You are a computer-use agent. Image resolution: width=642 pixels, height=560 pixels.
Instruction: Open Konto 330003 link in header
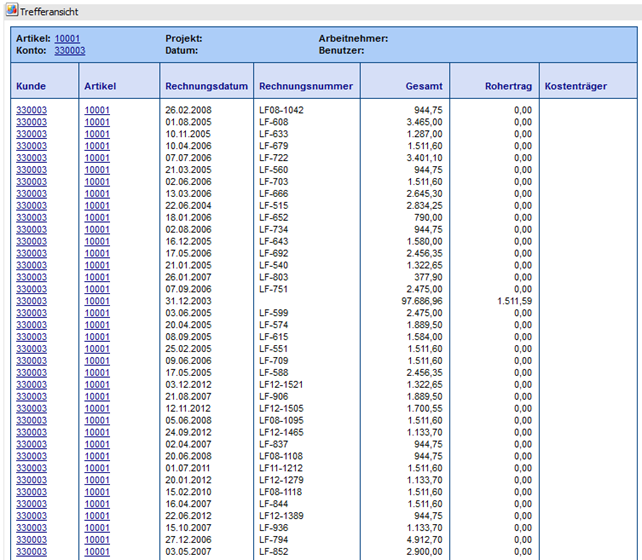(x=69, y=50)
